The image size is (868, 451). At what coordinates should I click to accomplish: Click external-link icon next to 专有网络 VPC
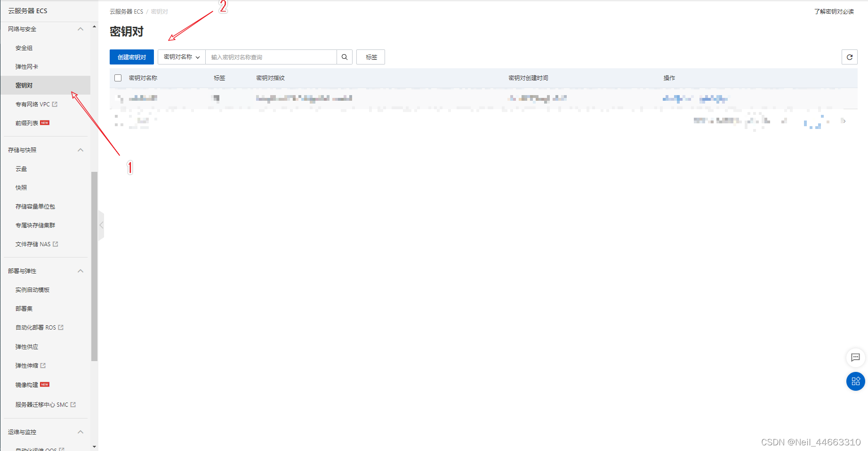click(x=55, y=105)
